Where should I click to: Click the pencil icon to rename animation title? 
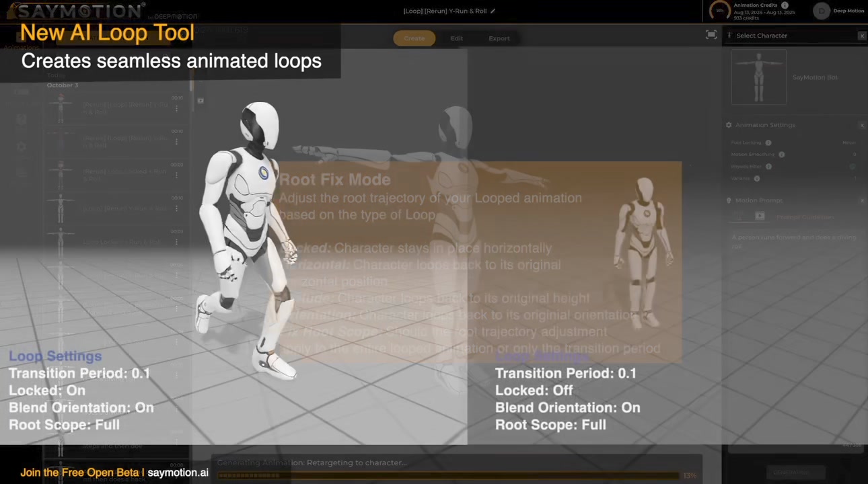pyautogui.click(x=493, y=11)
